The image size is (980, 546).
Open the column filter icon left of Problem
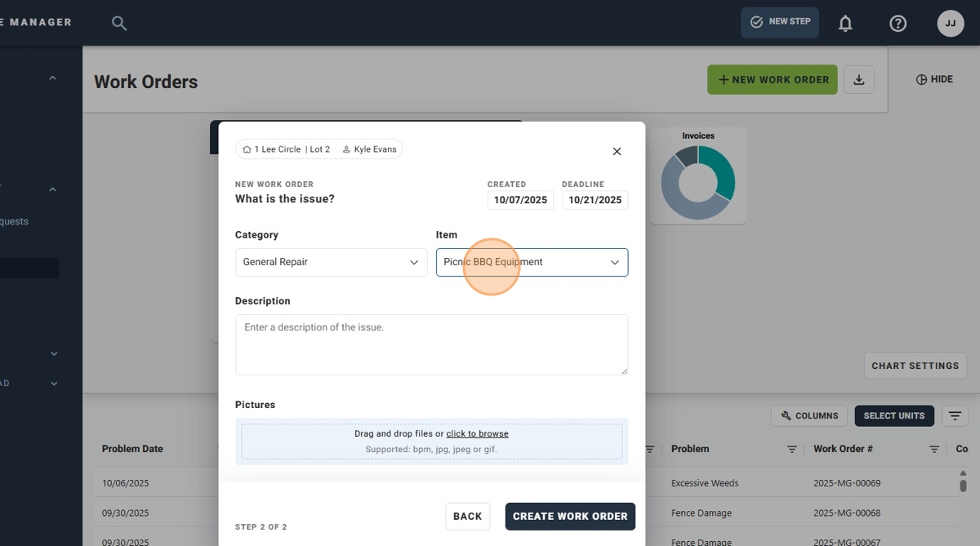point(650,449)
